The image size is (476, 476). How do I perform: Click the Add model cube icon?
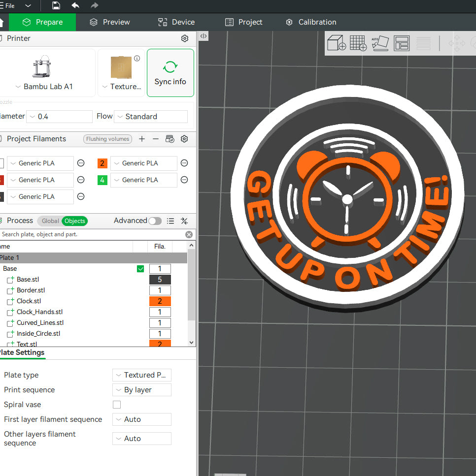[337, 43]
